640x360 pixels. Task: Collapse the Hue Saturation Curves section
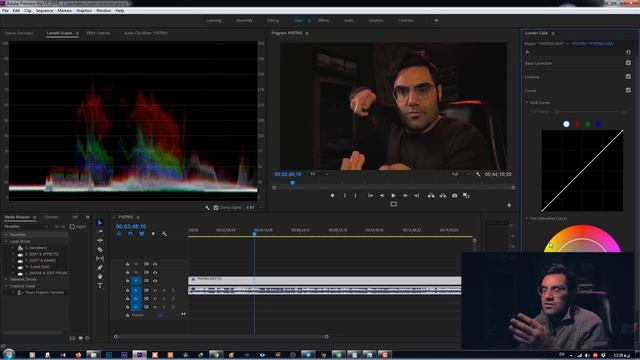pyautogui.click(x=527, y=219)
